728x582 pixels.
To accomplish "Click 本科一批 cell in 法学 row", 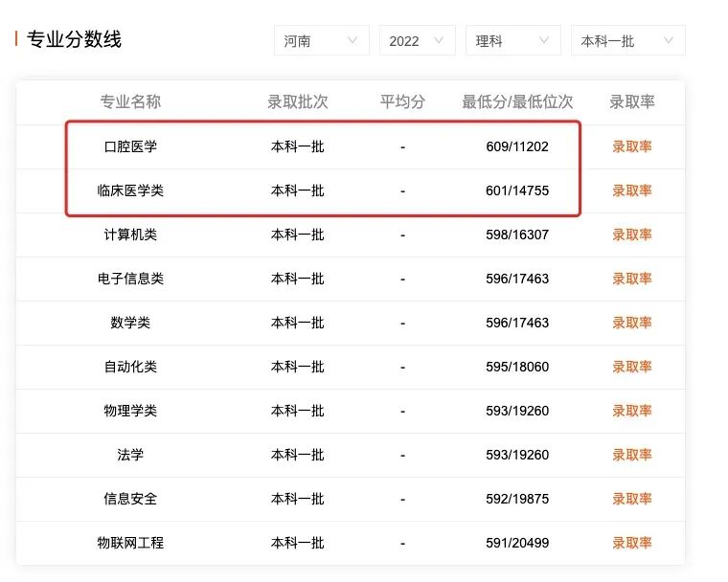I will coord(298,455).
